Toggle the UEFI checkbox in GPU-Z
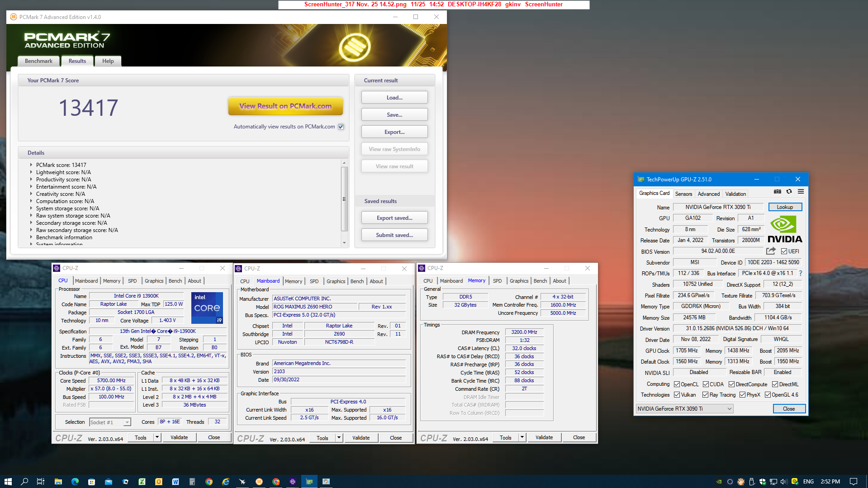 [784, 251]
